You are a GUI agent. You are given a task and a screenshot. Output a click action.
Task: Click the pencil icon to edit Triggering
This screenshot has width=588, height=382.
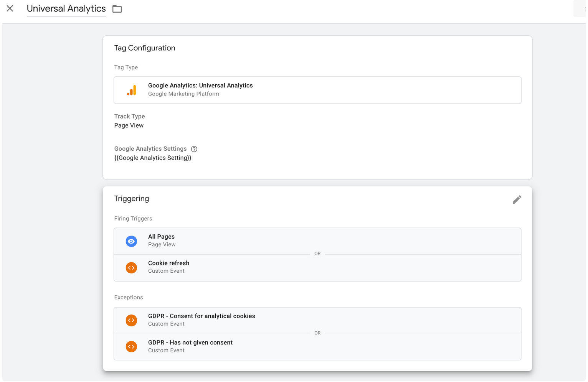[517, 199]
